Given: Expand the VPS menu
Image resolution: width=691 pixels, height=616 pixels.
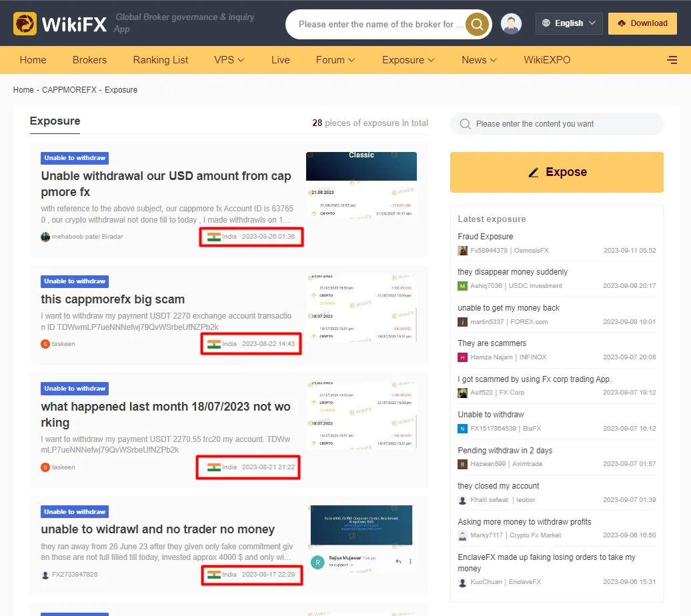Looking at the screenshot, I should [229, 60].
